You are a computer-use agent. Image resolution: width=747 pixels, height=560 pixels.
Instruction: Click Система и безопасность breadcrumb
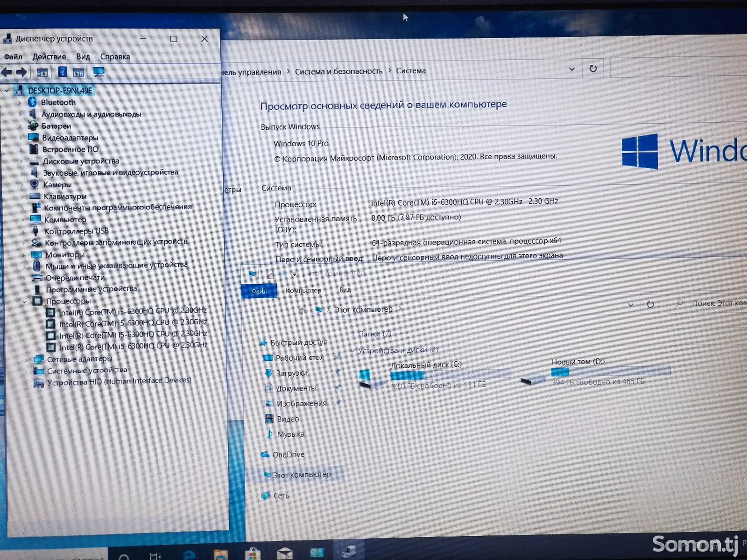[338, 71]
